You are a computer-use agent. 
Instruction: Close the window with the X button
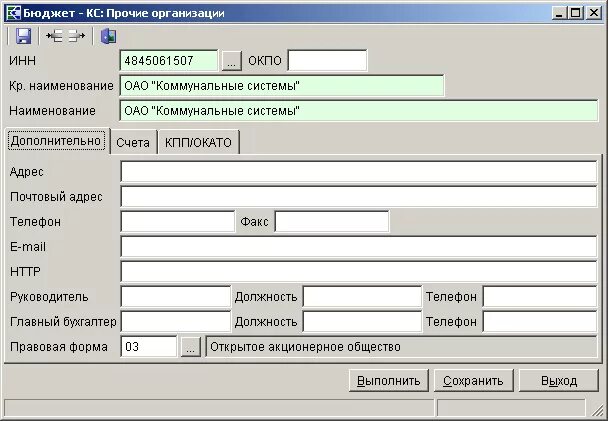[x=594, y=13]
